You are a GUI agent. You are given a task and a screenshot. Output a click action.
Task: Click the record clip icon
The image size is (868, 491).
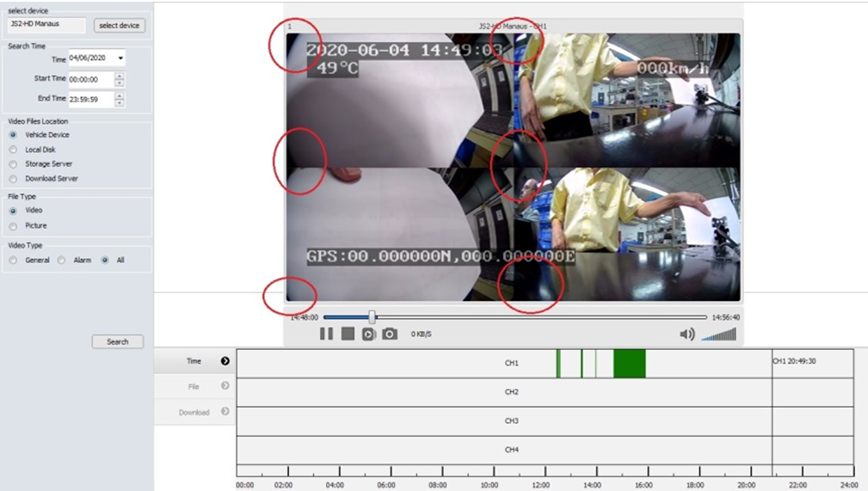(369, 334)
